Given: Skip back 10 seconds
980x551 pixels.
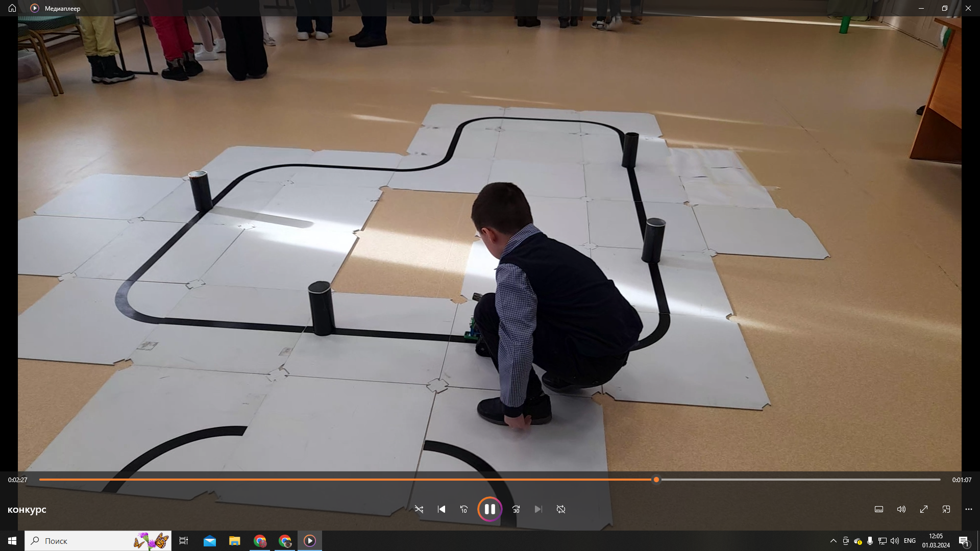Looking at the screenshot, I should click(464, 509).
